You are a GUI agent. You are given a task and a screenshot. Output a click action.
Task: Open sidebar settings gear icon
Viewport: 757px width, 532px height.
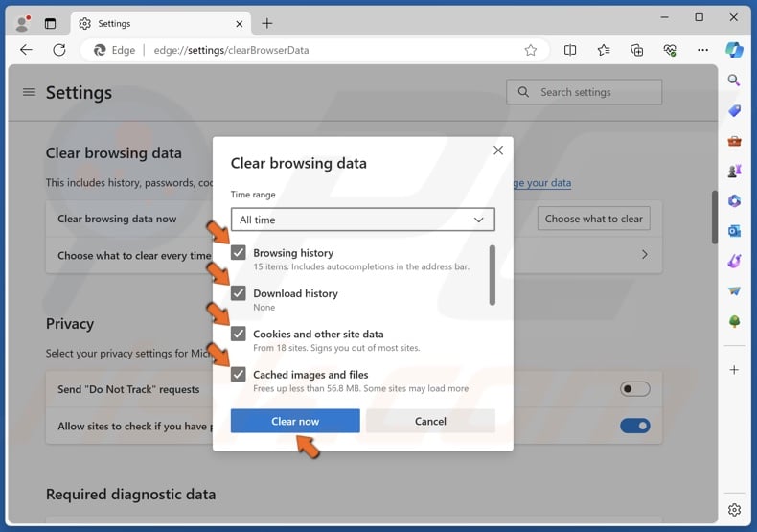click(x=734, y=510)
